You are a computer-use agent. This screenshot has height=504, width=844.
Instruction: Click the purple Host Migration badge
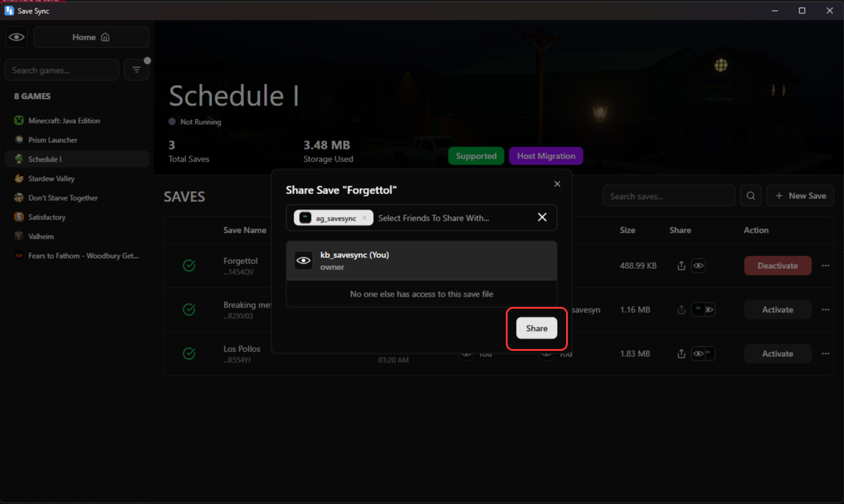[x=546, y=156]
